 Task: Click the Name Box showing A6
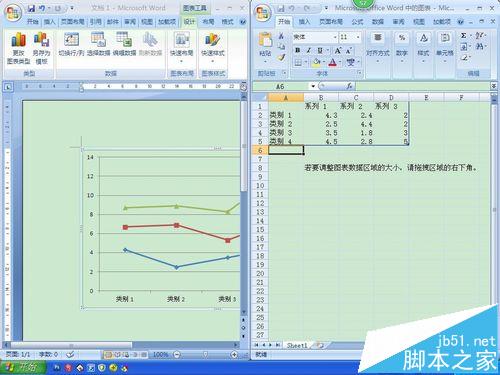point(281,87)
